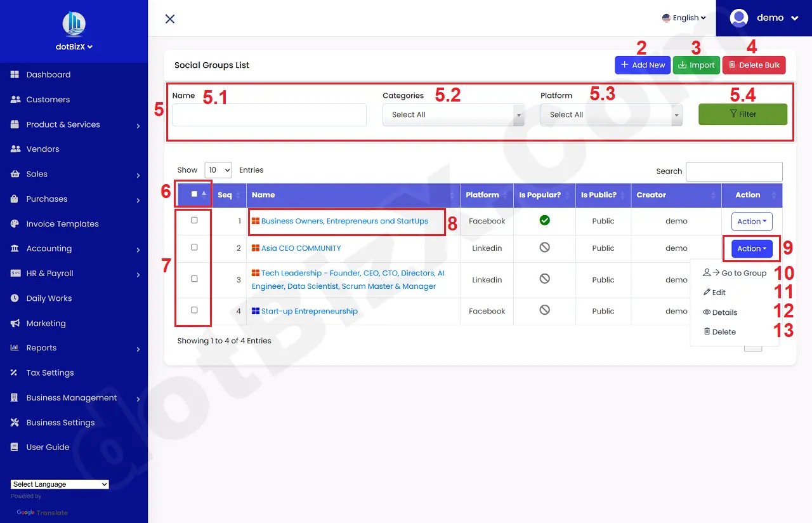This screenshot has width=812, height=523.
Task: Click the demo user avatar icon
Action: pyautogui.click(x=739, y=18)
